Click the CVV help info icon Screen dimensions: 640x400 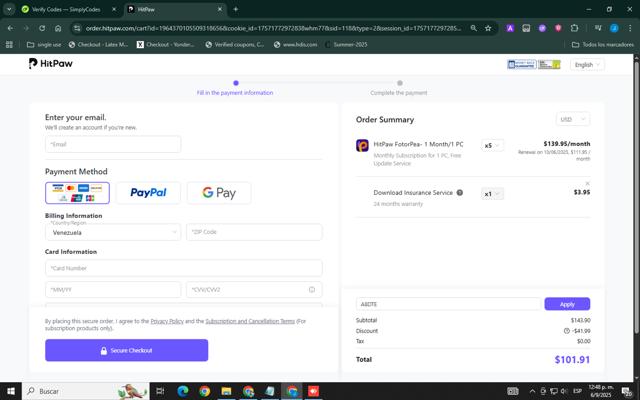click(312, 289)
